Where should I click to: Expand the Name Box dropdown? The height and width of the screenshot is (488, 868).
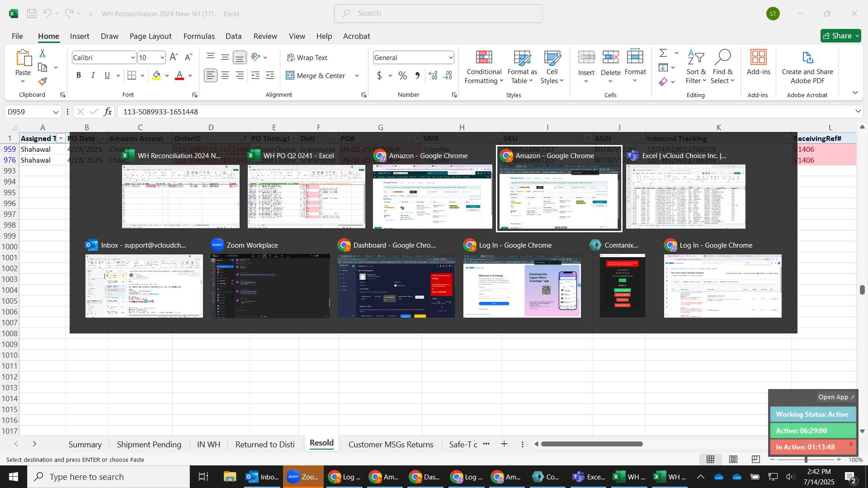coord(56,112)
